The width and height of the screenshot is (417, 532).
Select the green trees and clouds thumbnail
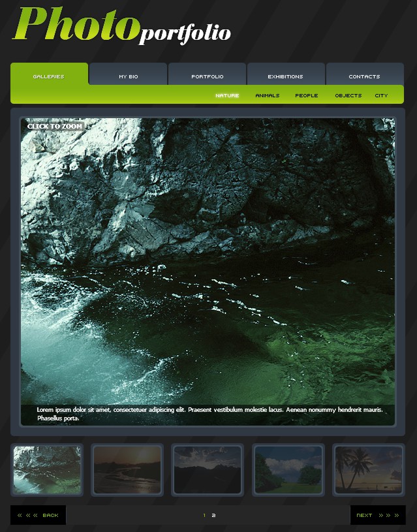288,470
